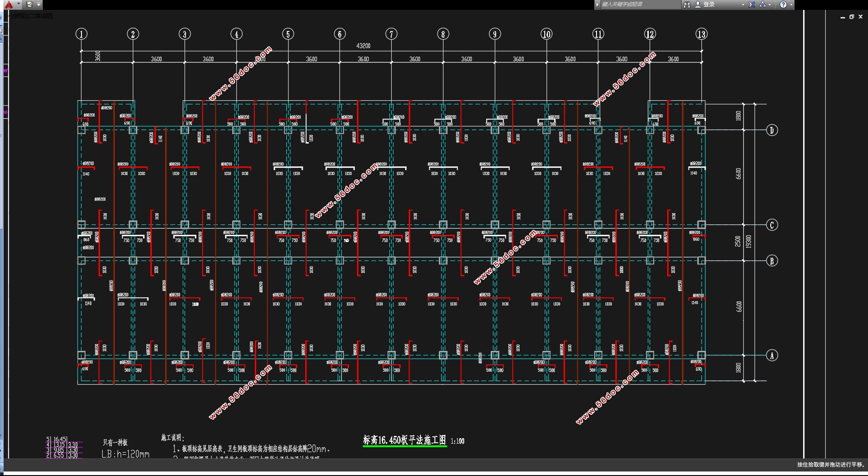
Task: Expand the application menu dropdown arrow
Action: coord(18,4)
